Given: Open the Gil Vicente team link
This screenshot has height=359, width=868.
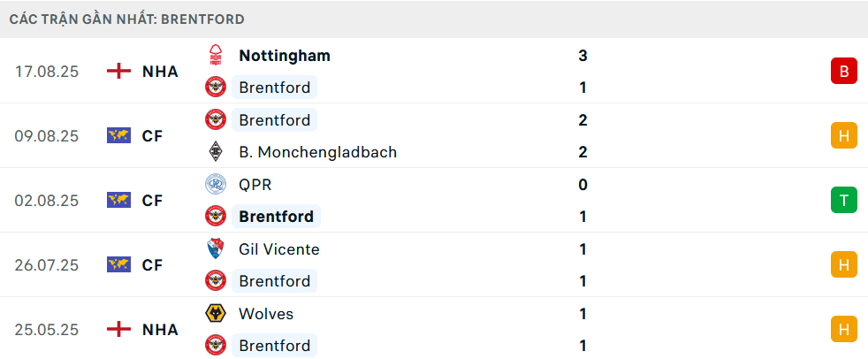Looking at the screenshot, I should tap(279, 249).
